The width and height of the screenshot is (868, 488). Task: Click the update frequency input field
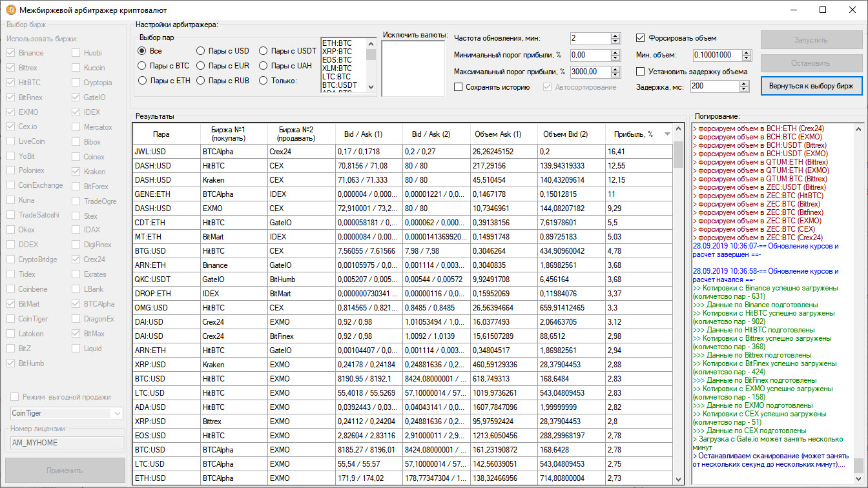[590, 39]
